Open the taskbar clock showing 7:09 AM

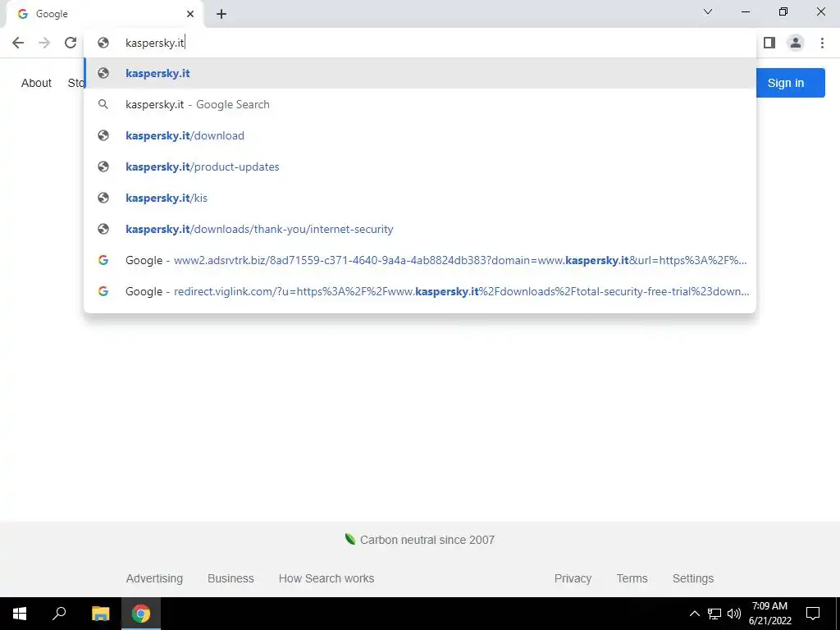click(x=769, y=614)
